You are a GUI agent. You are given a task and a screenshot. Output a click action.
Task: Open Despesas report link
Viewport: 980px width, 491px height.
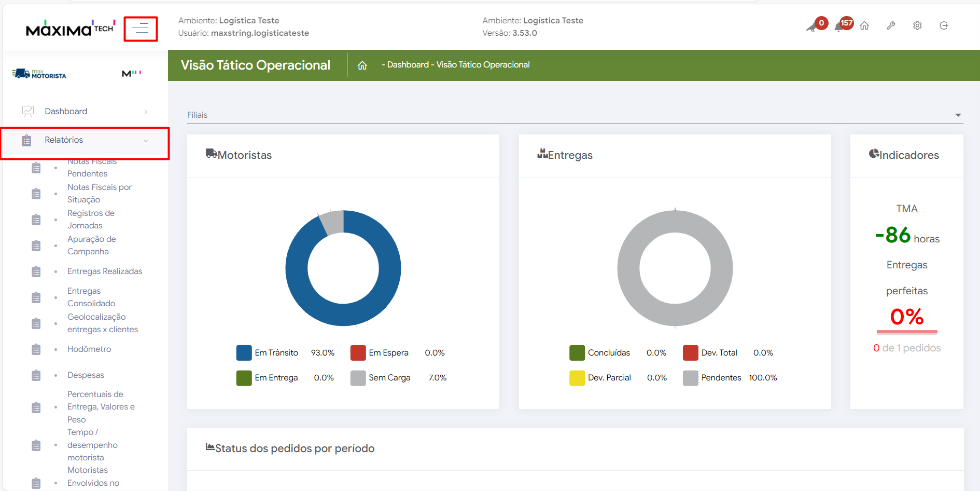(x=86, y=375)
